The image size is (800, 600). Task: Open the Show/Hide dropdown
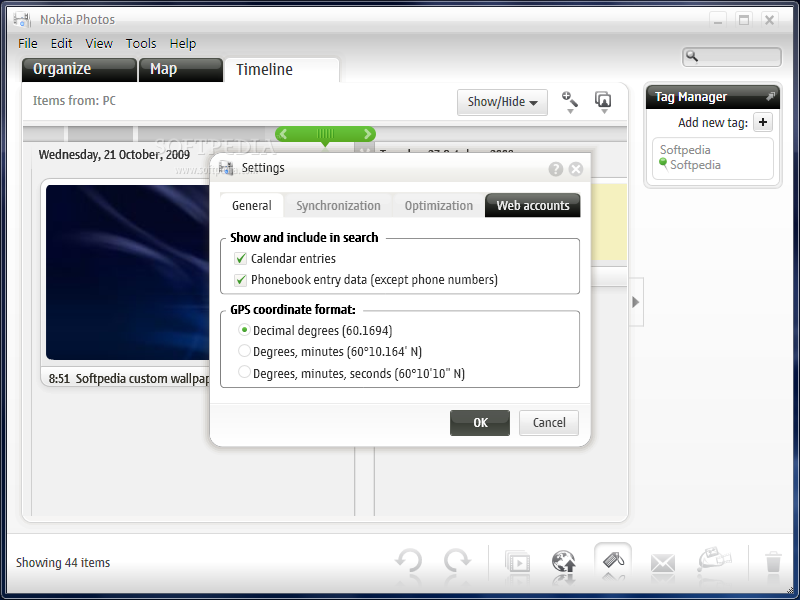coord(502,102)
